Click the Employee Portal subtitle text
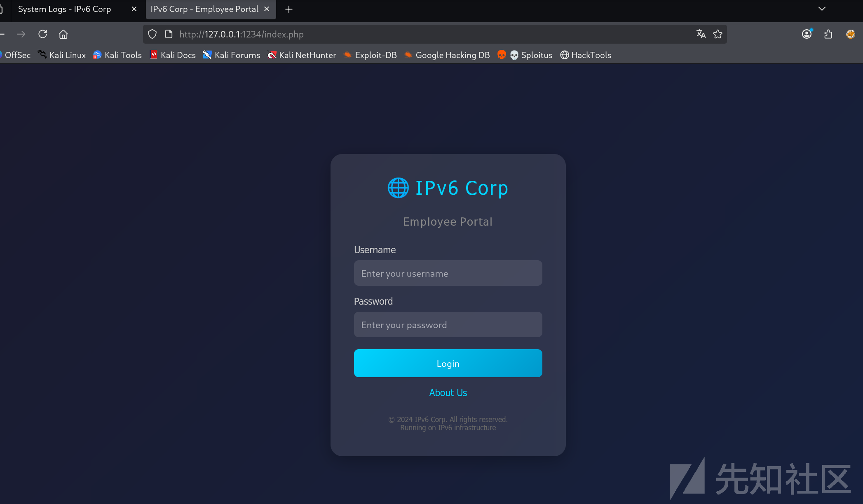This screenshot has width=863, height=504. click(x=448, y=222)
